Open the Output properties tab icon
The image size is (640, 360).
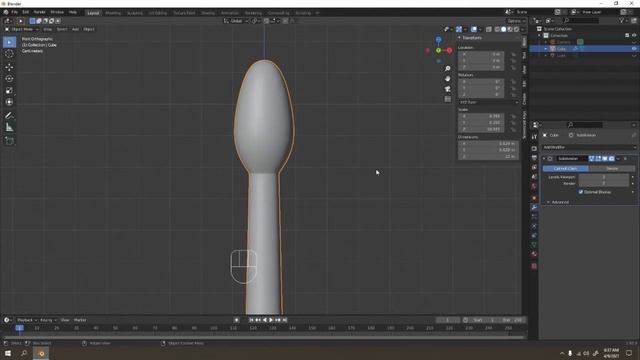click(x=534, y=158)
